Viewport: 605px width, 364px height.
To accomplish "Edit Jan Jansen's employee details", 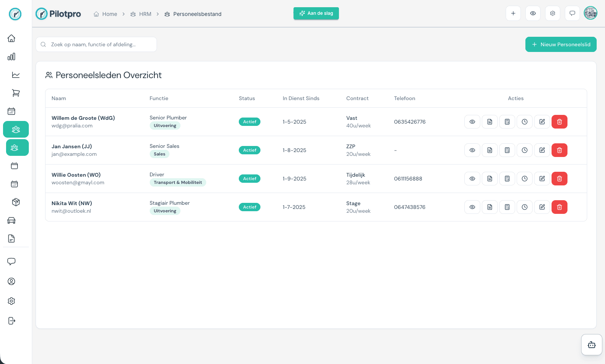I will click(x=542, y=150).
